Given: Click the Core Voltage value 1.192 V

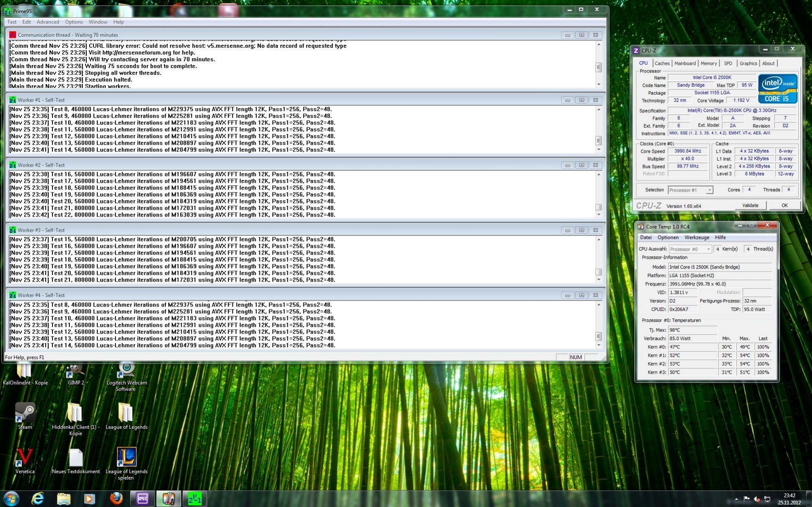Looking at the screenshot, I should 741,101.
